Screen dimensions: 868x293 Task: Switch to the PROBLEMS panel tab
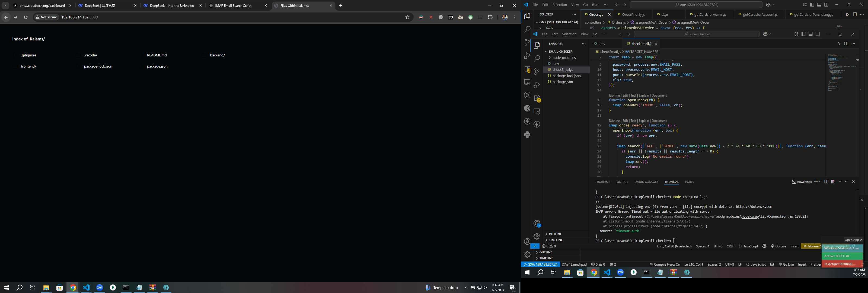602,182
